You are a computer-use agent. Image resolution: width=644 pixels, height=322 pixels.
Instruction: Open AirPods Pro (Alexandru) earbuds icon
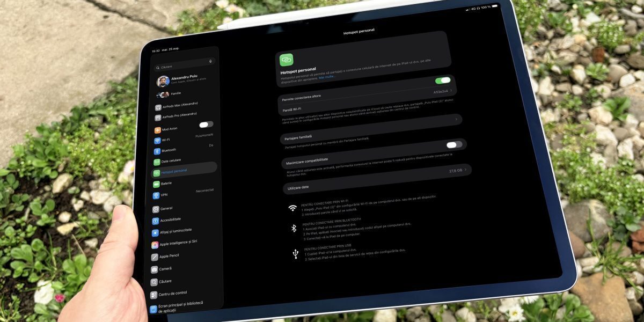[158, 118]
